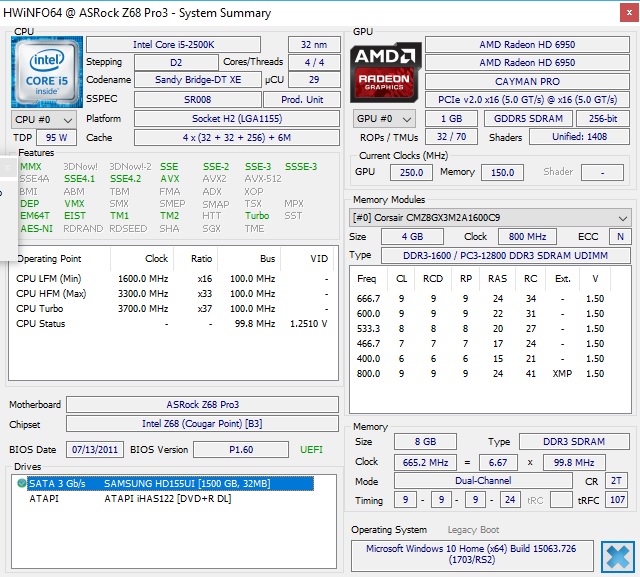Image resolution: width=640 pixels, height=577 pixels.
Task: Click the memory multiplier 6.67 field
Action: click(x=498, y=462)
